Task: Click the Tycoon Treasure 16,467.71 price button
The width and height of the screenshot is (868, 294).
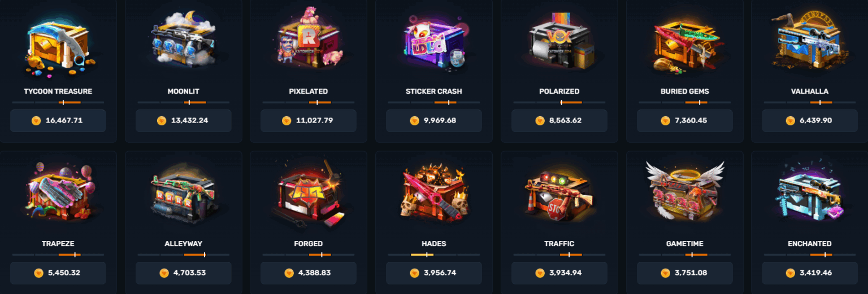Action: [x=58, y=120]
